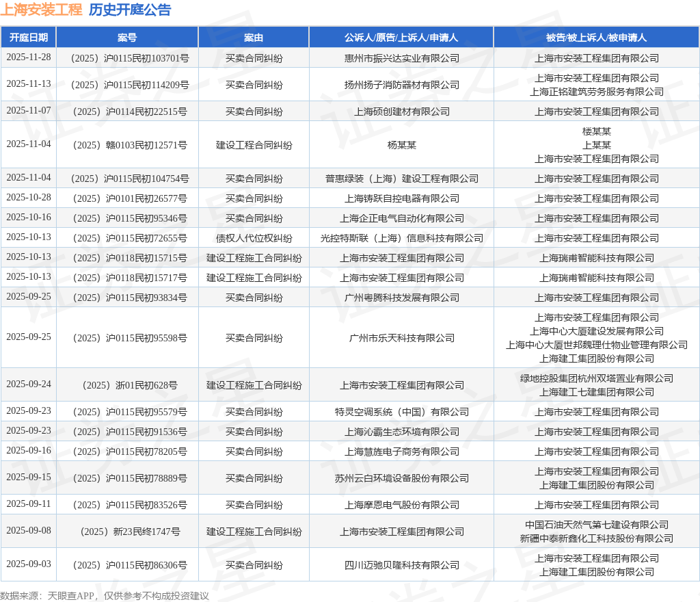Select case number （2025）沪0115民初72655号
This screenshot has width=700, height=602.
[x=127, y=239]
